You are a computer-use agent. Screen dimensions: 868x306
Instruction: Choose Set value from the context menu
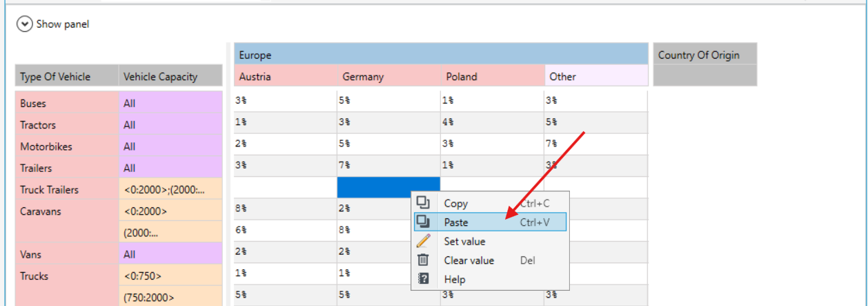click(x=490, y=242)
